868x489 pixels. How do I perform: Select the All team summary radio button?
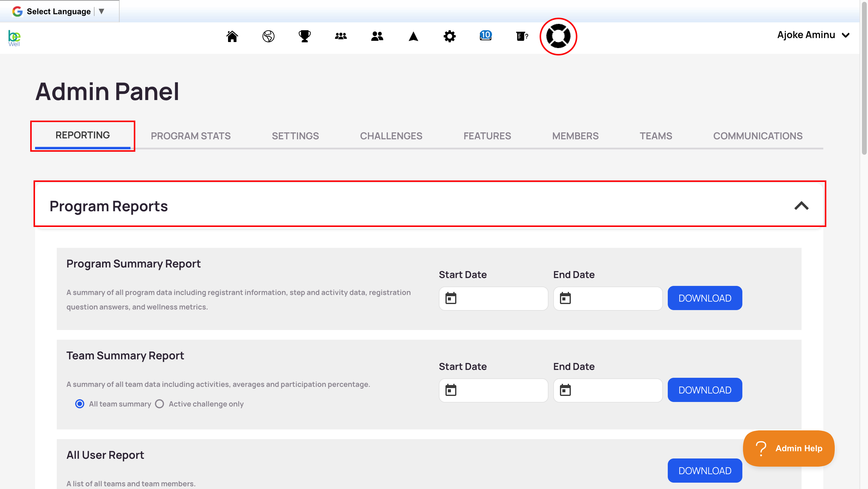tap(79, 404)
